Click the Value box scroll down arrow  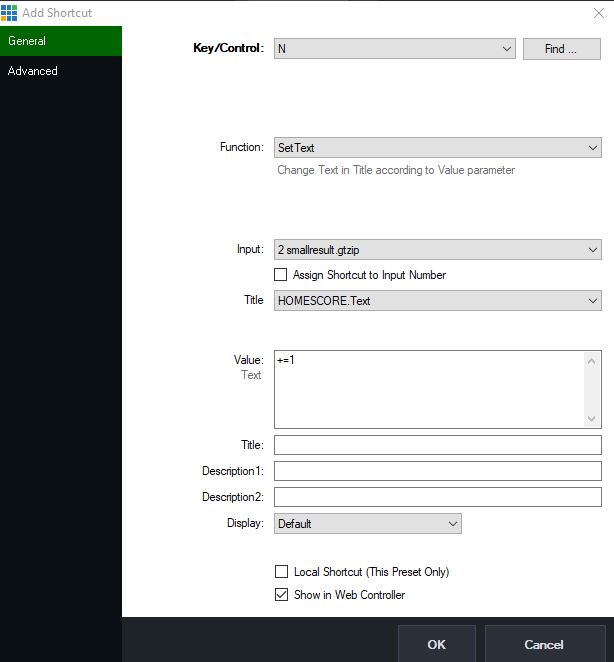(x=593, y=419)
